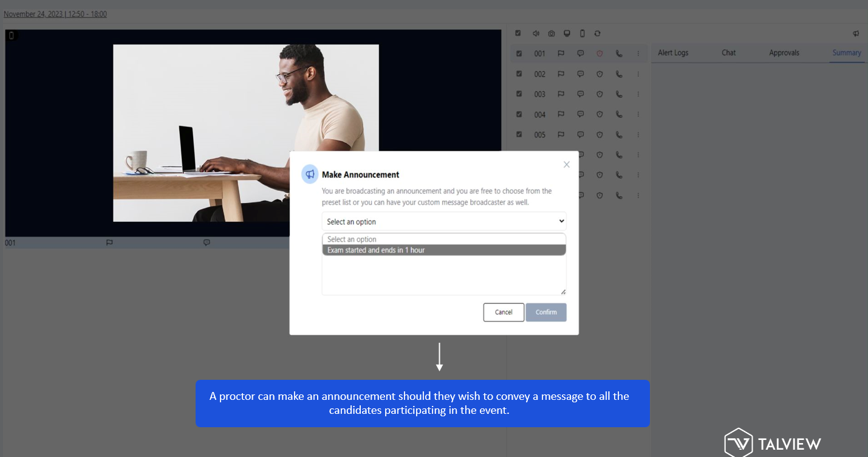Open the more options menu for candidate 005
This screenshot has width=868, height=457.
638,135
